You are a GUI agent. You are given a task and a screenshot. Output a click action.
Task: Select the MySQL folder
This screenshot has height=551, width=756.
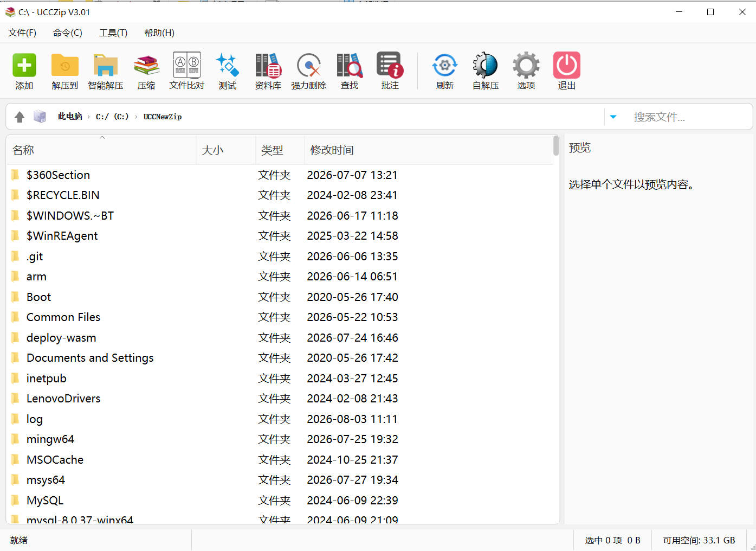[280, 501]
